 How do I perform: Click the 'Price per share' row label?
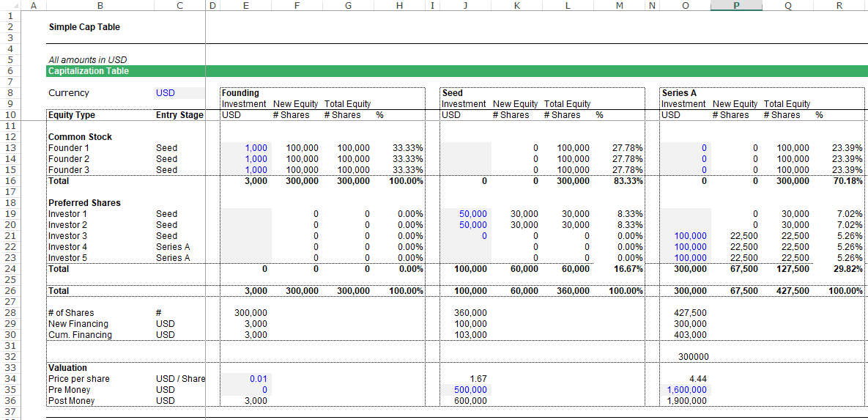click(78, 378)
